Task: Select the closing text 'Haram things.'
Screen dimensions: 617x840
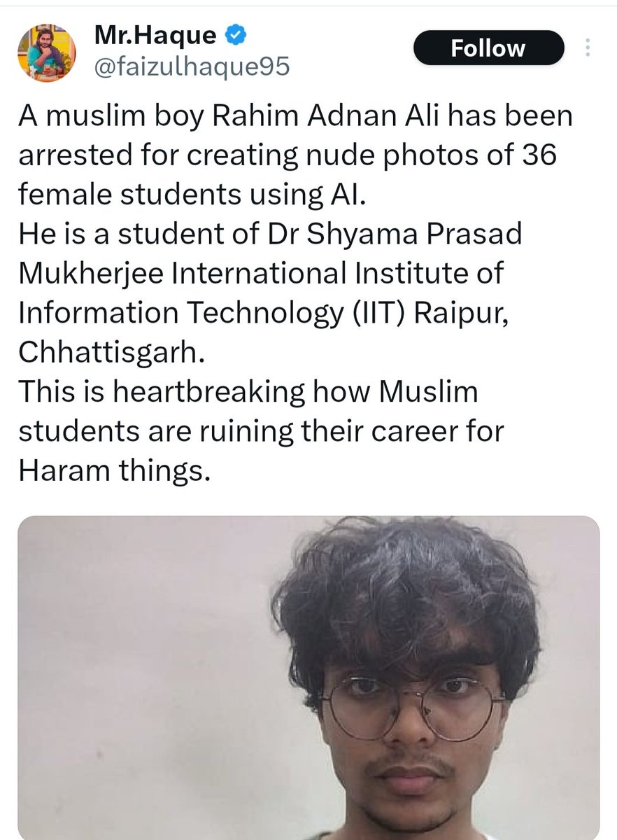Action: point(114,471)
